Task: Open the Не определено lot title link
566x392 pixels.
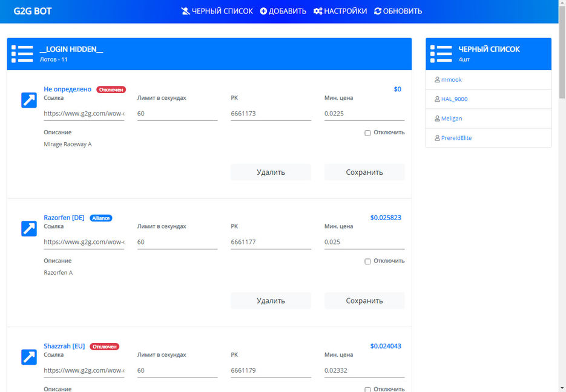Action: [x=68, y=89]
